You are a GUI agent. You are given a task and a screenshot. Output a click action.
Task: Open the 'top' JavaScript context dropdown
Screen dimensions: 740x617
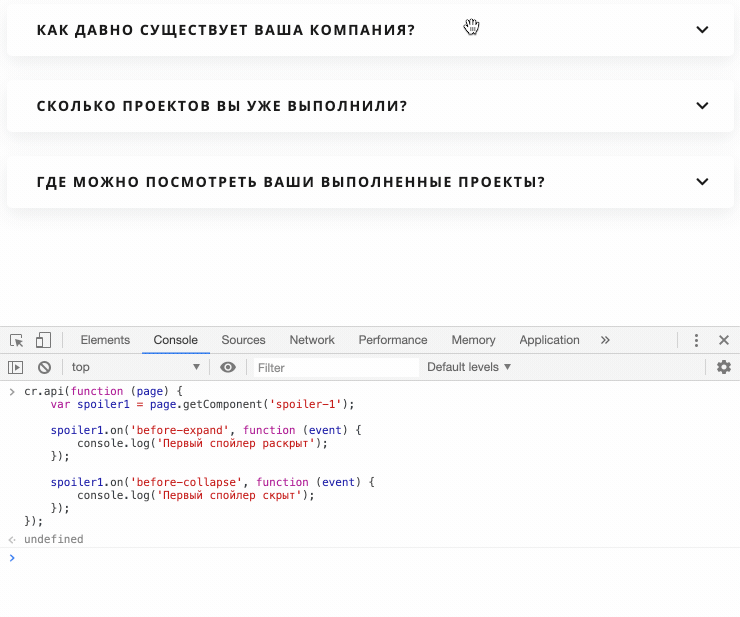(136, 367)
